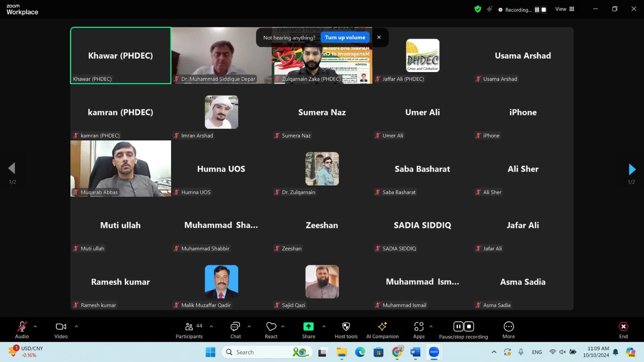The height and width of the screenshot is (362, 644).
Task: Pause the recording in the top bar
Action: [x=537, y=10]
